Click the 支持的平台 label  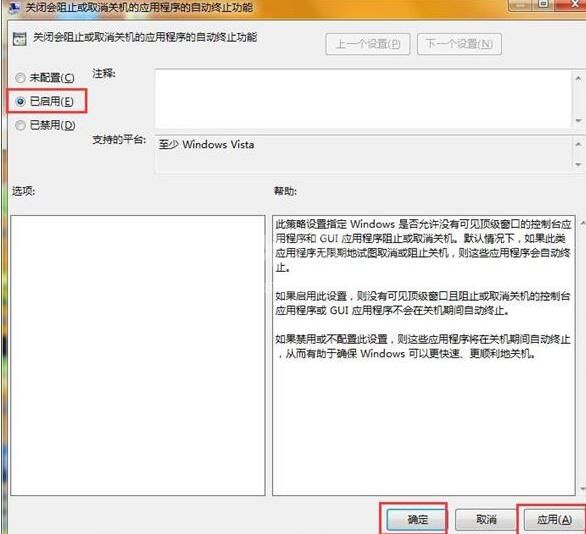coord(119,140)
